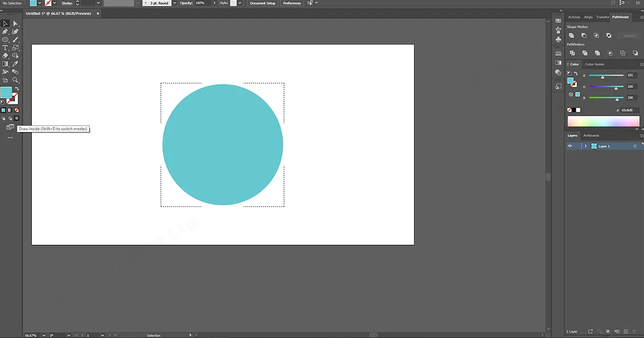
Task: Click the Document Setup button
Action: tap(262, 3)
